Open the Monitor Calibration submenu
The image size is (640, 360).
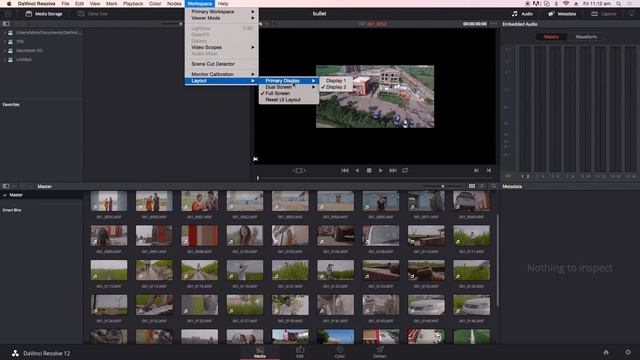click(222, 74)
